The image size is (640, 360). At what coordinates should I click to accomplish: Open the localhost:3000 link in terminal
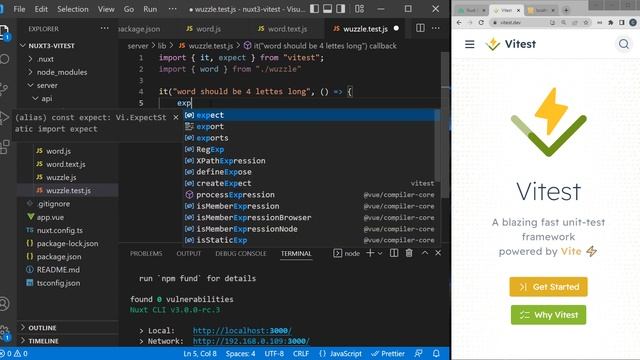(x=242, y=331)
